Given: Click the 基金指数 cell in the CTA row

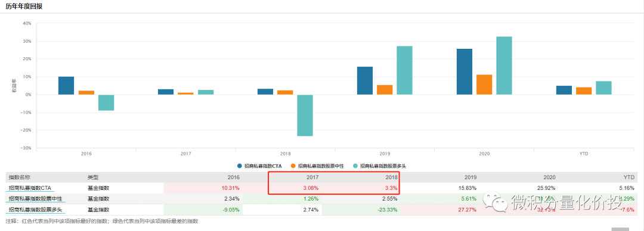Looking at the screenshot, I should pyautogui.click(x=98, y=188).
